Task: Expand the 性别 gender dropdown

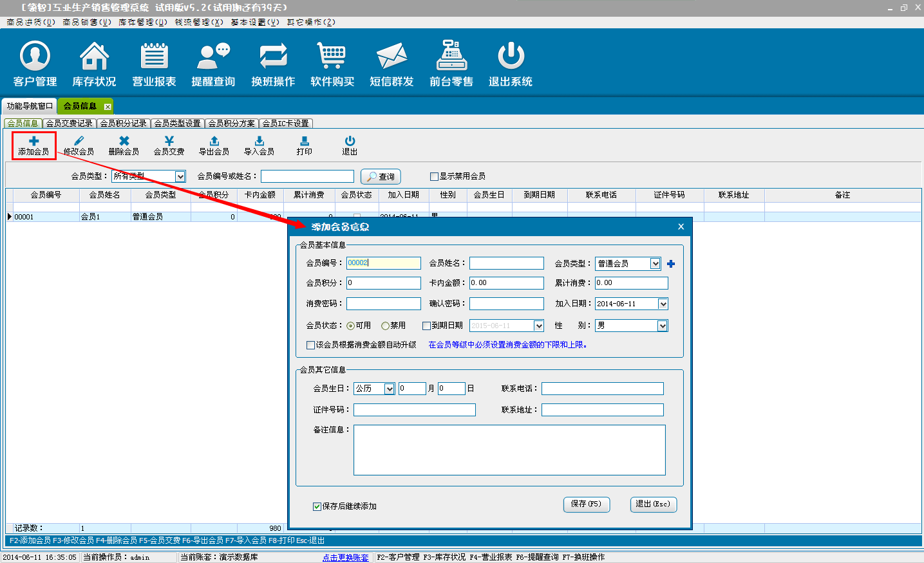Action: pyautogui.click(x=662, y=326)
